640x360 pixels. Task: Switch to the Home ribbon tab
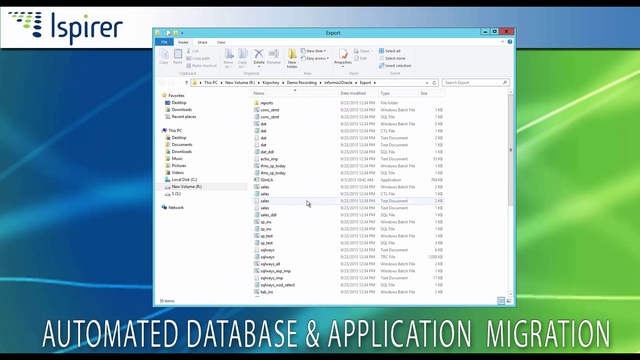(x=183, y=42)
